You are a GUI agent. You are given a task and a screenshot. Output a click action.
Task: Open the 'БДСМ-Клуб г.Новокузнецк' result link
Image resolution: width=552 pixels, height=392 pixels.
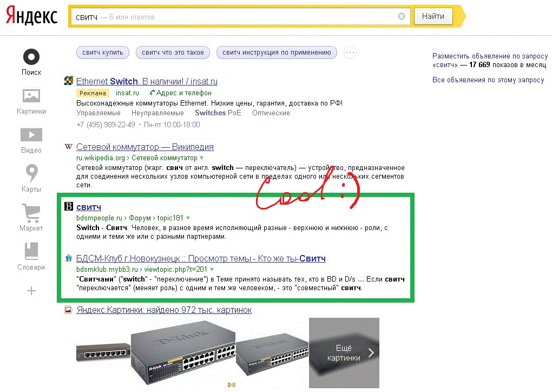[x=201, y=258]
